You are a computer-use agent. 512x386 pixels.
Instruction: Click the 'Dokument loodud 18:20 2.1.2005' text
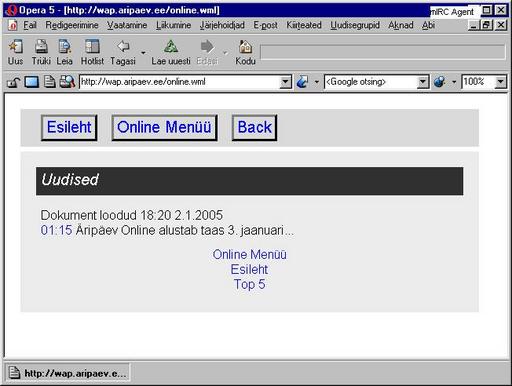click(132, 215)
